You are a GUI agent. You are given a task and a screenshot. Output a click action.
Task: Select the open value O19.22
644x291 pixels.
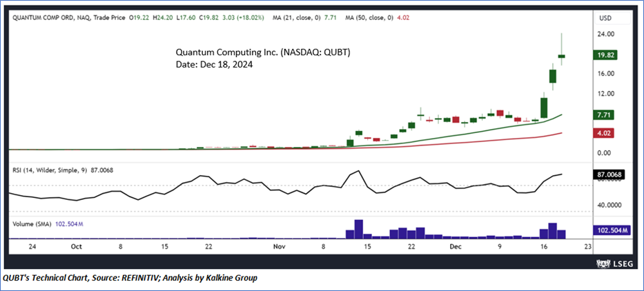[139, 18]
